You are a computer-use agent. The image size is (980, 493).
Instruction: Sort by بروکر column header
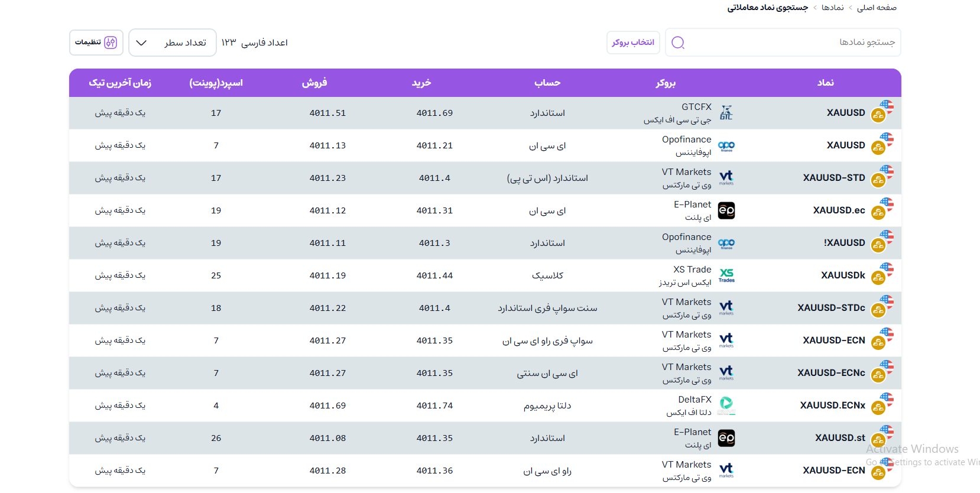click(x=666, y=83)
